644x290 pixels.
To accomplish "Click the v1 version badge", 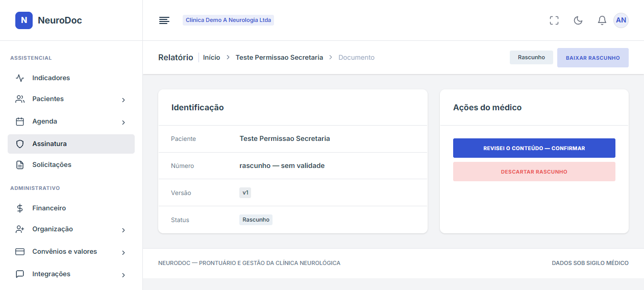I will (245, 192).
